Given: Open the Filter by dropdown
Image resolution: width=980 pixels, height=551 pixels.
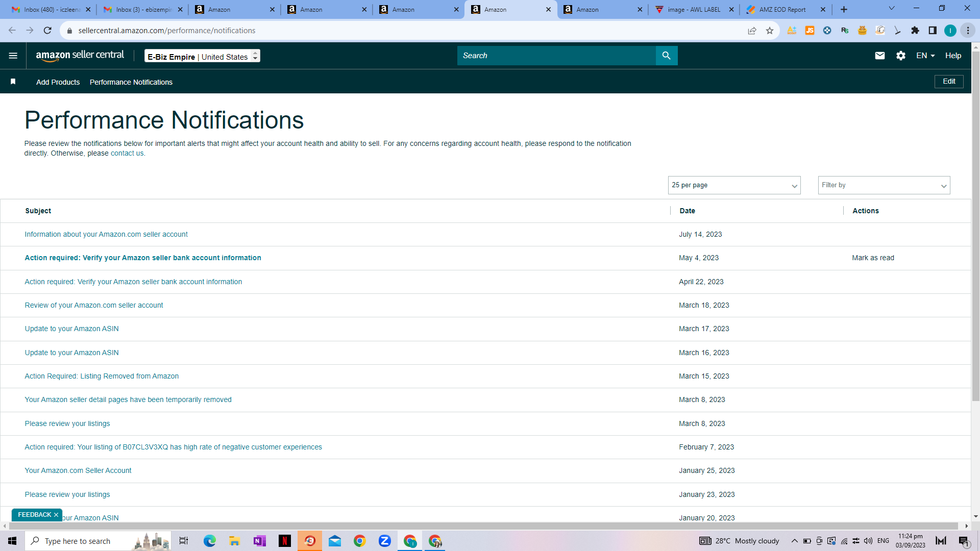Looking at the screenshot, I should [884, 185].
